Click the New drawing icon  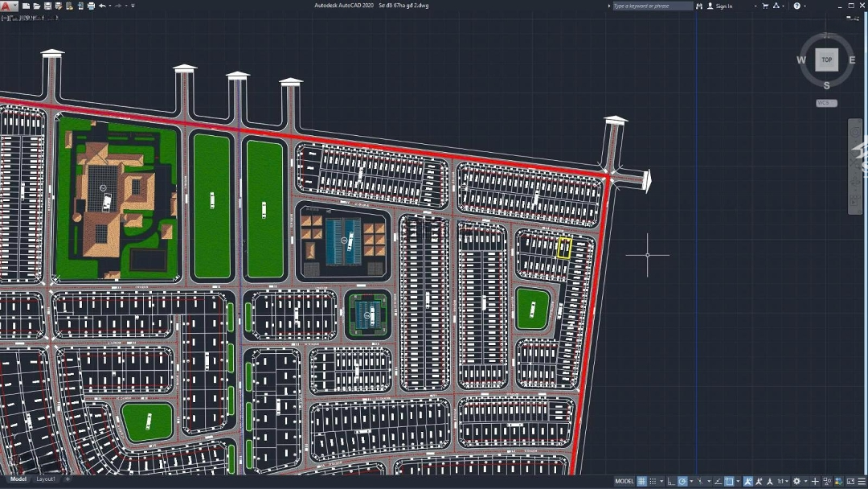[27, 6]
